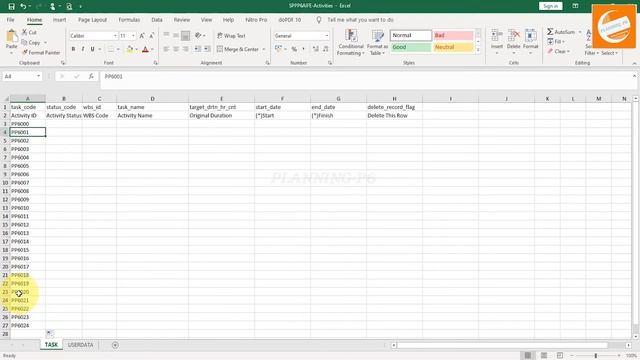Apply the font color

pyautogui.click(x=145, y=49)
